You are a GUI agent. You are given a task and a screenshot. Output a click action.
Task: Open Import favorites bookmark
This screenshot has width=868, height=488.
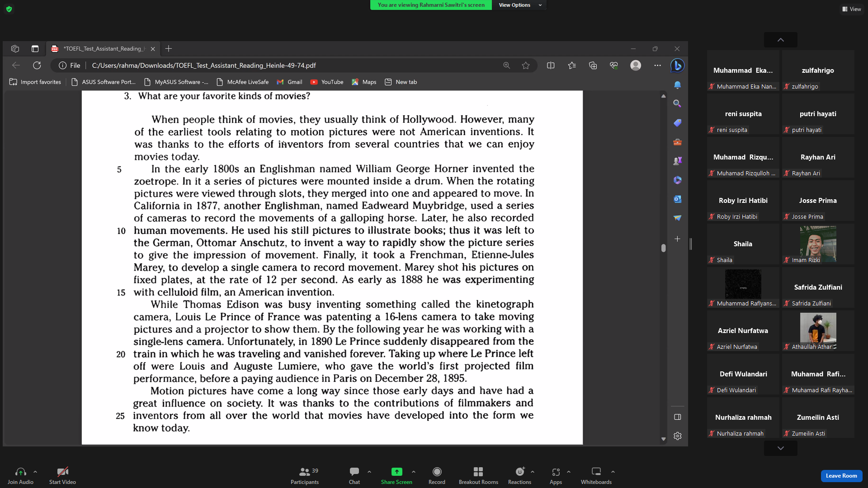pyautogui.click(x=35, y=82)
